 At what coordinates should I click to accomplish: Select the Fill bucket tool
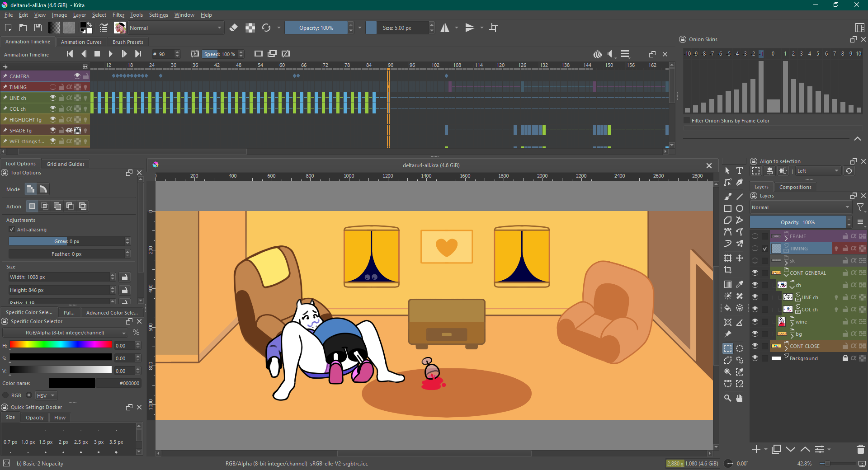click(x=728, y=308)
